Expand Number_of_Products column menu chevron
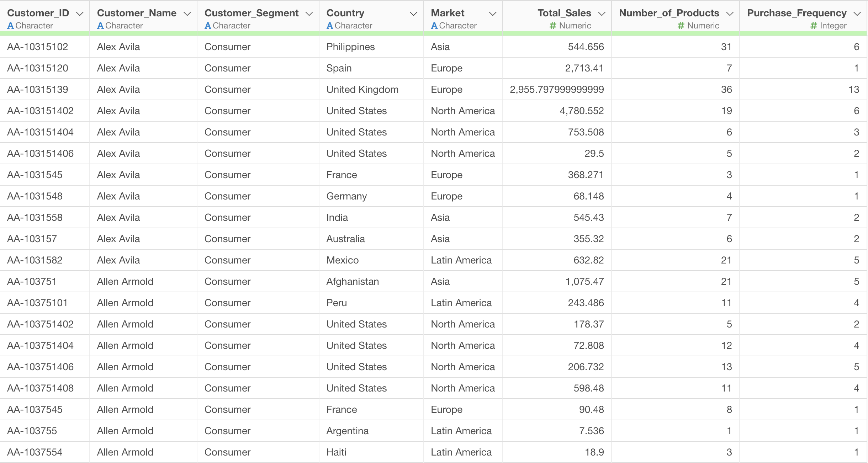868x463 pixels. point(730,14)
